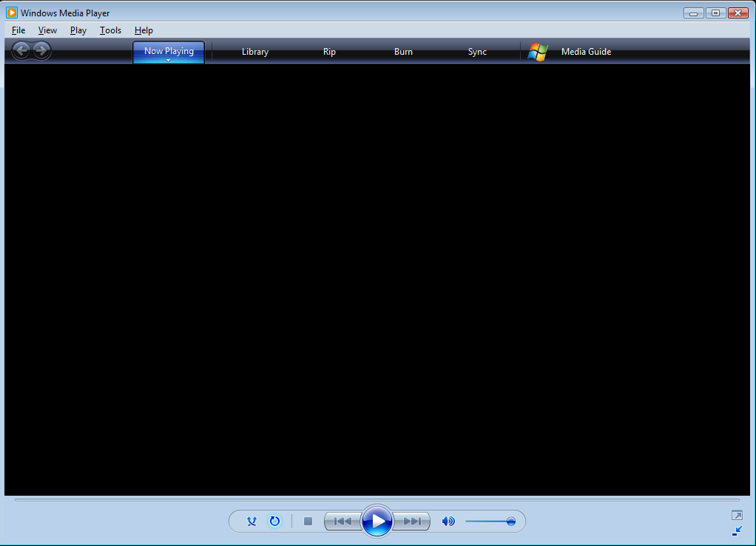Expand the Now Playing dropdown arrow
The height and width of the screenshot is (546, 756).
[168, 60]
